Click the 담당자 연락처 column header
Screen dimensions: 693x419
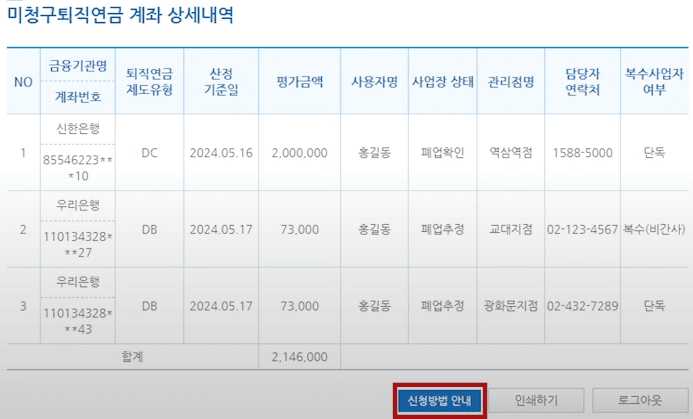tap(583, 82)
